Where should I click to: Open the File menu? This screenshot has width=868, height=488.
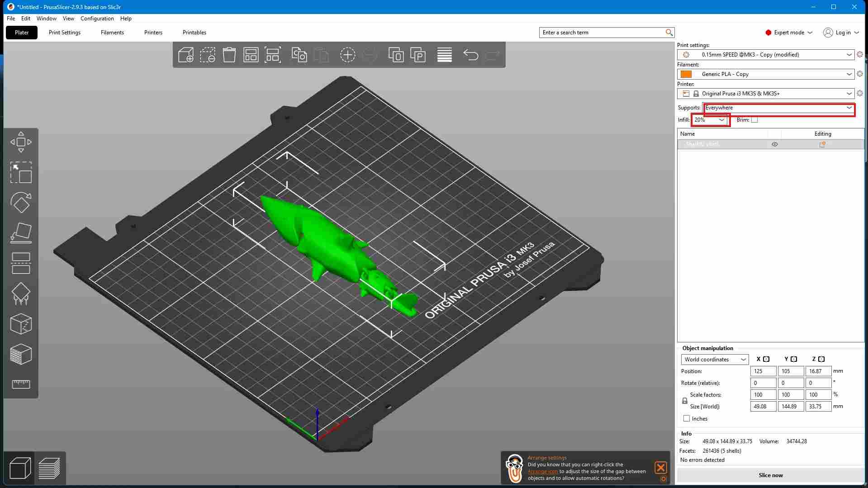(x=11, y=19)
